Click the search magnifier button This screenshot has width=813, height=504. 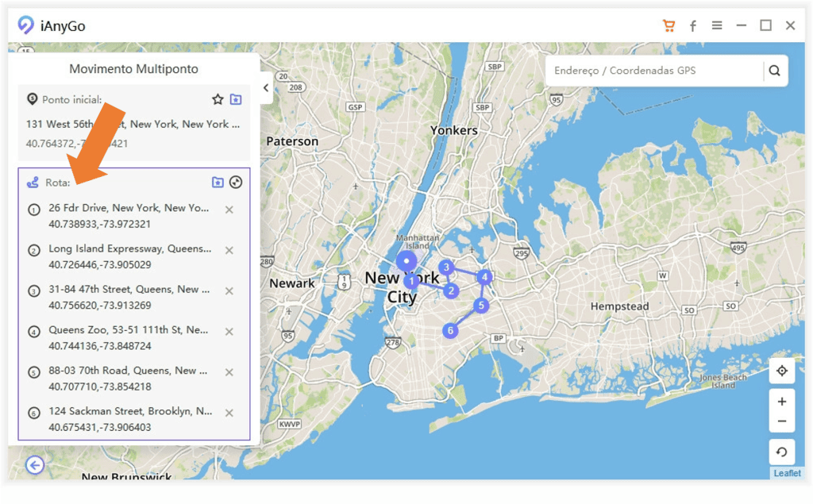click(x=775, y=71)
